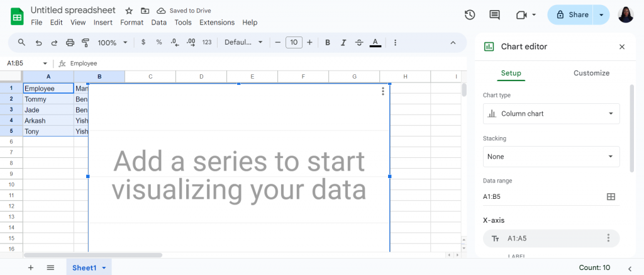The width and height of the screenshot is (644, 275).
Task: Click the undo arrow icon
Action: tap(38, 42)
